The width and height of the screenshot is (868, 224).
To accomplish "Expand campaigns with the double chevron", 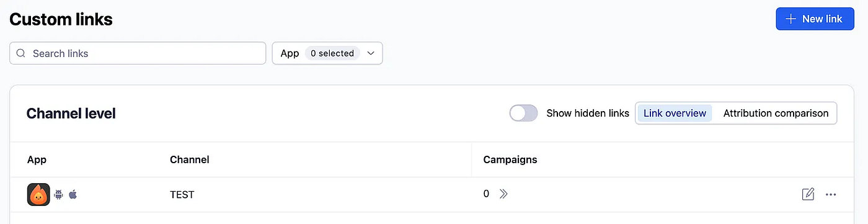I will tap(503, 194).
